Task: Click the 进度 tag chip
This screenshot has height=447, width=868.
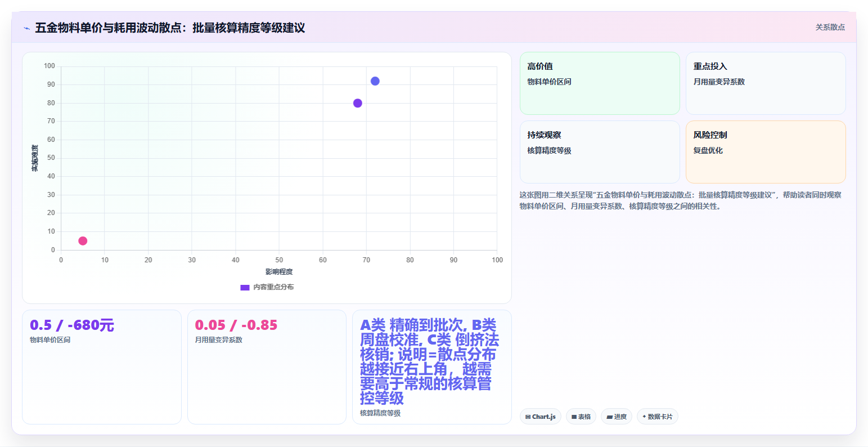Action: pyautogui.click(x=617, y=417)
